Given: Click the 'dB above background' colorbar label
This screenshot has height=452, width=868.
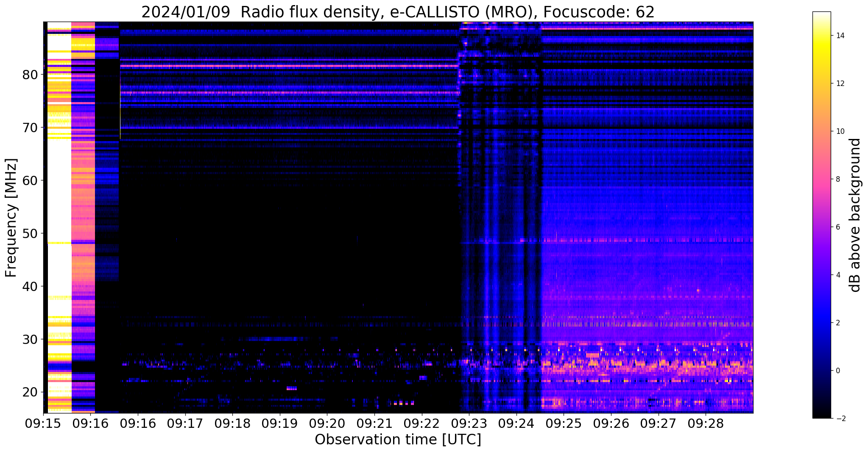Looking at the screenshot, I should (855, 215).
